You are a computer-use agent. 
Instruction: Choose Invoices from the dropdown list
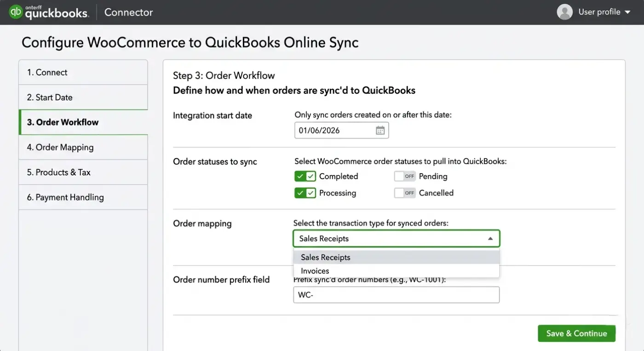click(x=397, y=271)
